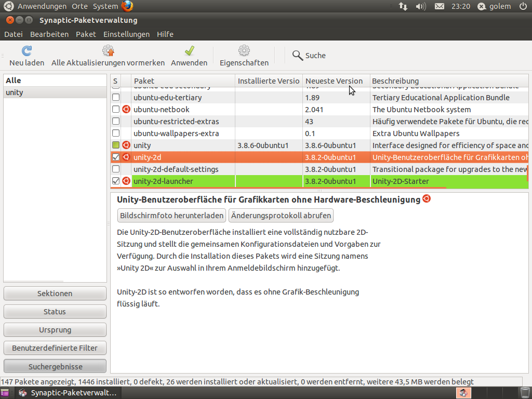Screen dimensions: 532x399
Task: Click the Bildschirmfoto herunterladen button
Action: [172, 216]
